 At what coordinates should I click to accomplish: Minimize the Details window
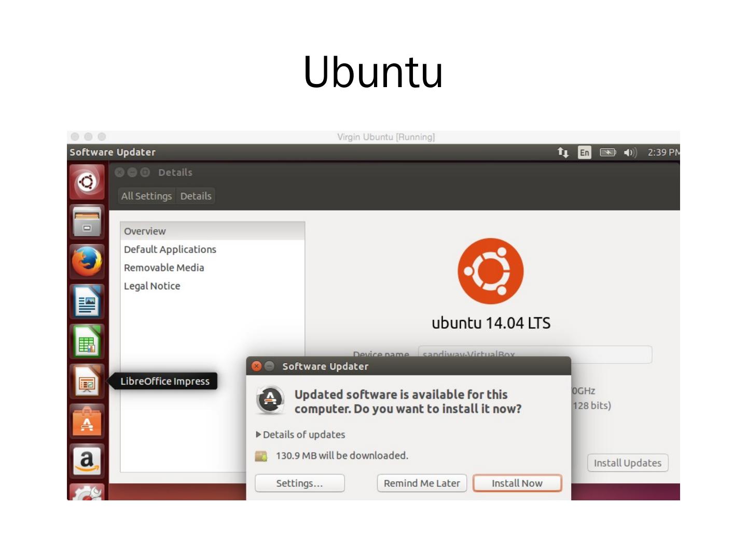coord(132,172)
